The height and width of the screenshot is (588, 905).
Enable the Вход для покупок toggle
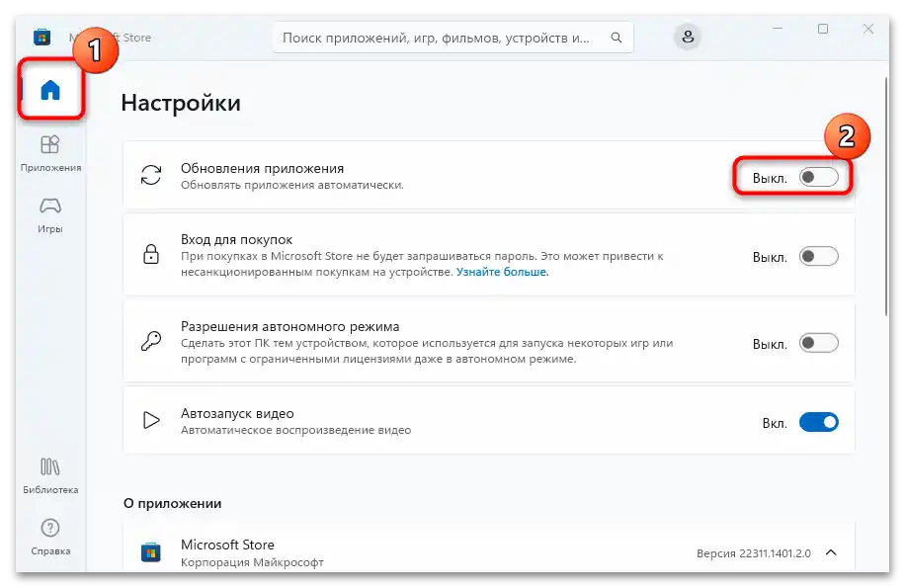pos(818,255)
